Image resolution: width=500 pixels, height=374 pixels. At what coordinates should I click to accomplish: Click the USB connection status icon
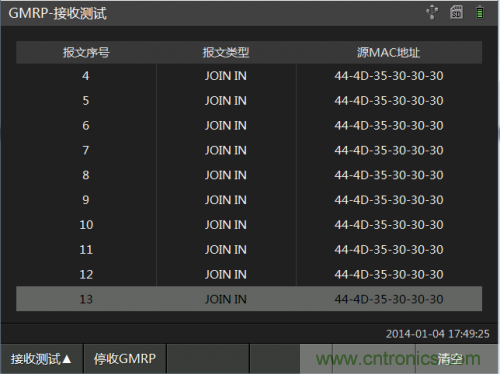coord(432,12)
